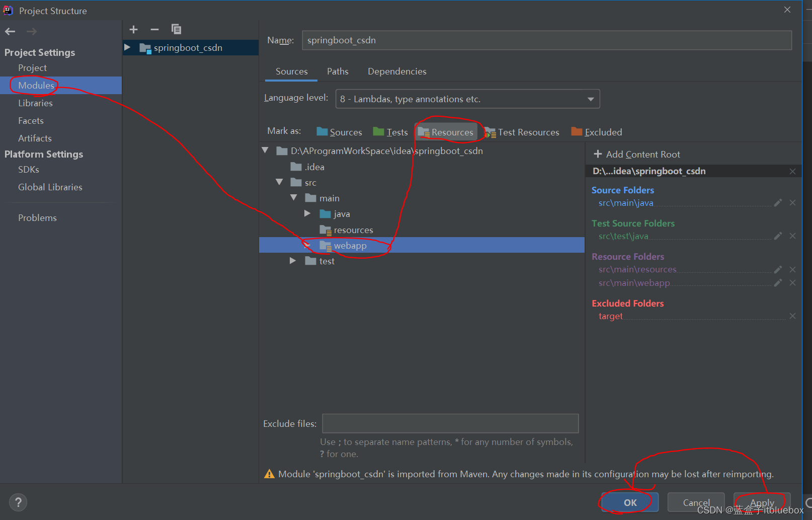The height and width of the screenshot is (520, 812).
Task: Open help with question mark button
Action: pos(18,502)
